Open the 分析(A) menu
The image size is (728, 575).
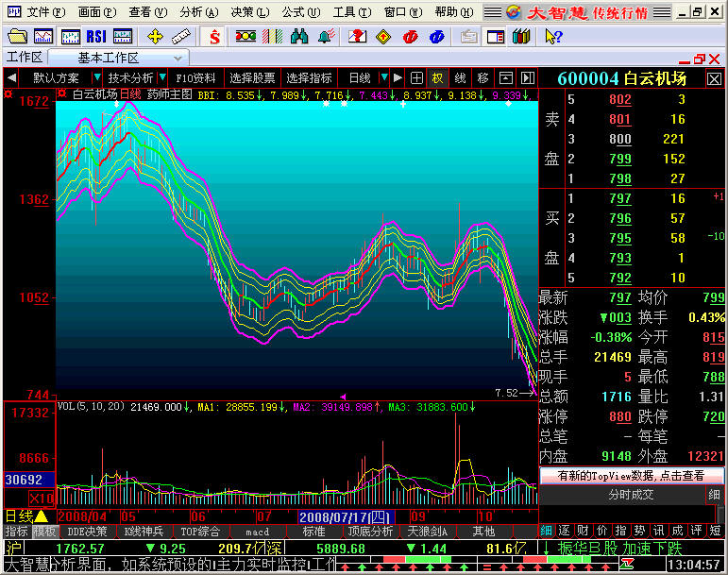(199, 12)
